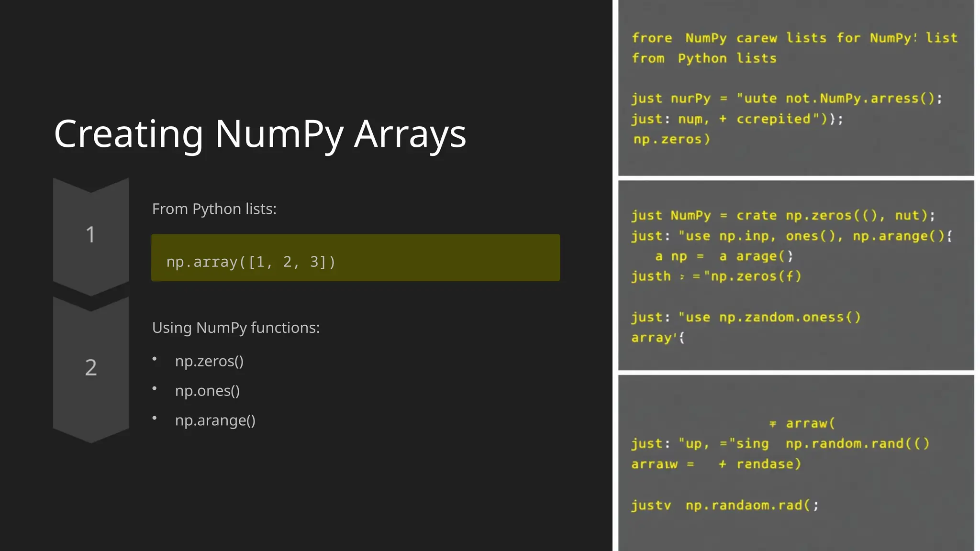
Task: Select the top code image with 'from Python lists'
Action: (x=796, y=88)
